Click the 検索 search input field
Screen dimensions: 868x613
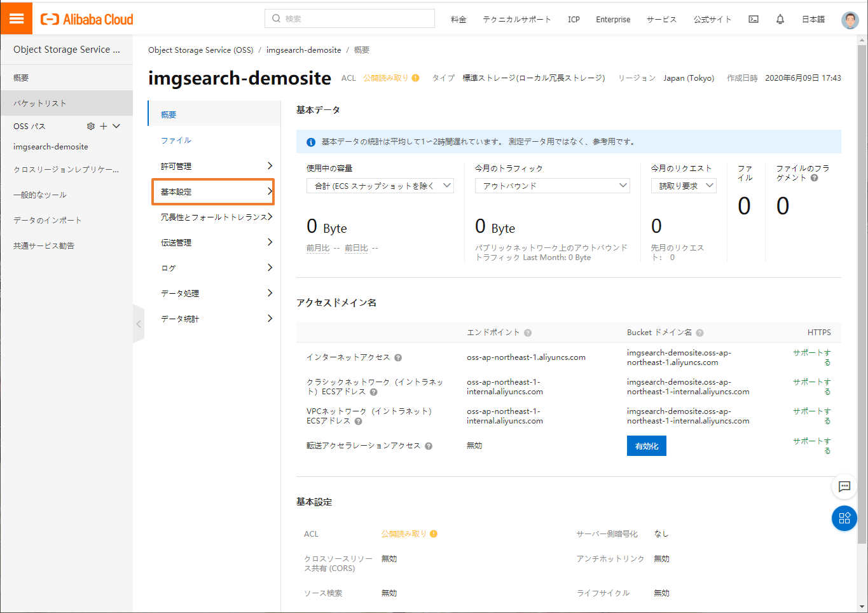click(350, 18)
